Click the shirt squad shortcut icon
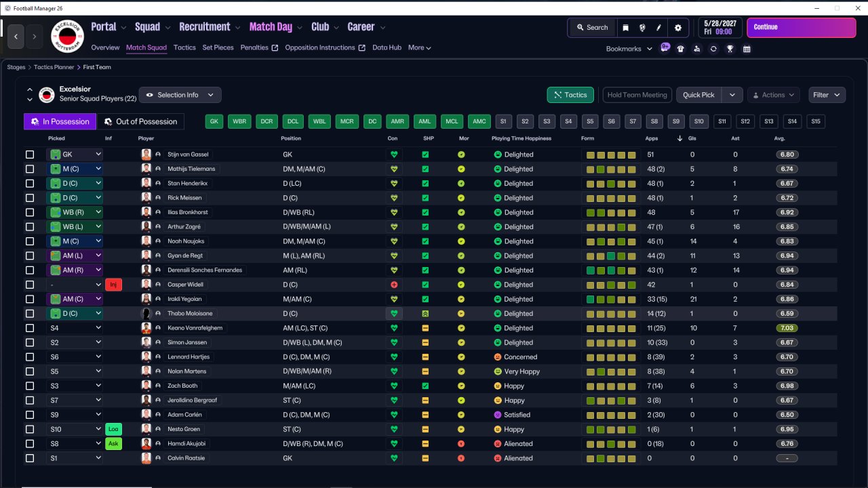Screen dimensions: 868x488 tap(681, 49)
